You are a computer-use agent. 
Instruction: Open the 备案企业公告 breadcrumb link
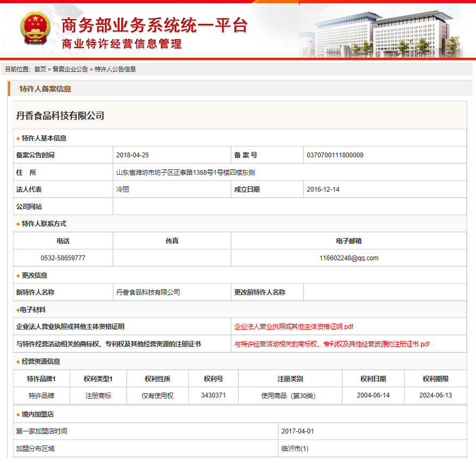[x=70, y=69]
